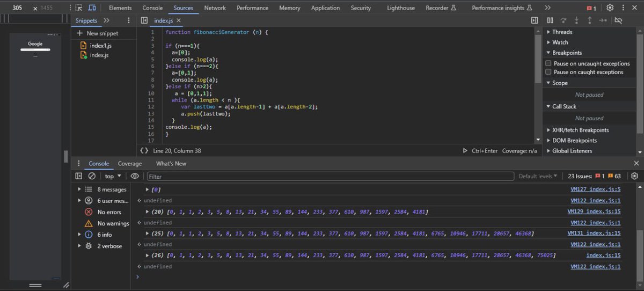Click the step over next function icon

tap(563, 20)
